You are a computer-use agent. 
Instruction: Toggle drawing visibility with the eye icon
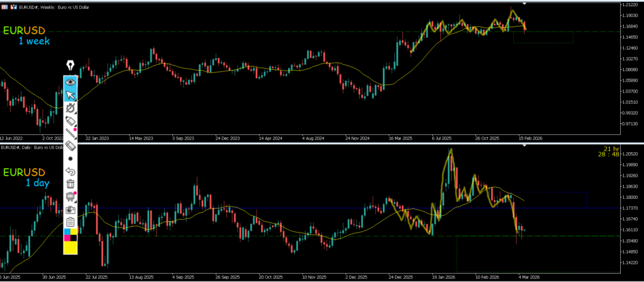tap(70, 81)
